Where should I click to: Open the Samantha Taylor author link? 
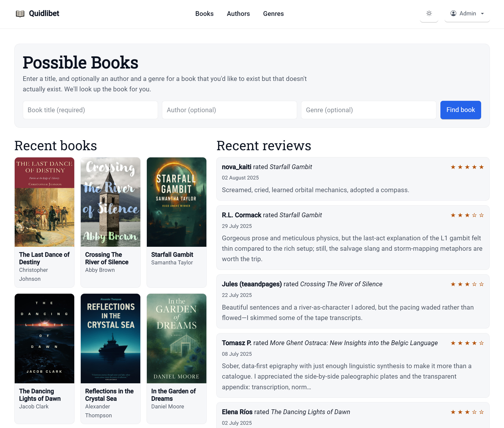pyautogui.click(x=172, y=262)
